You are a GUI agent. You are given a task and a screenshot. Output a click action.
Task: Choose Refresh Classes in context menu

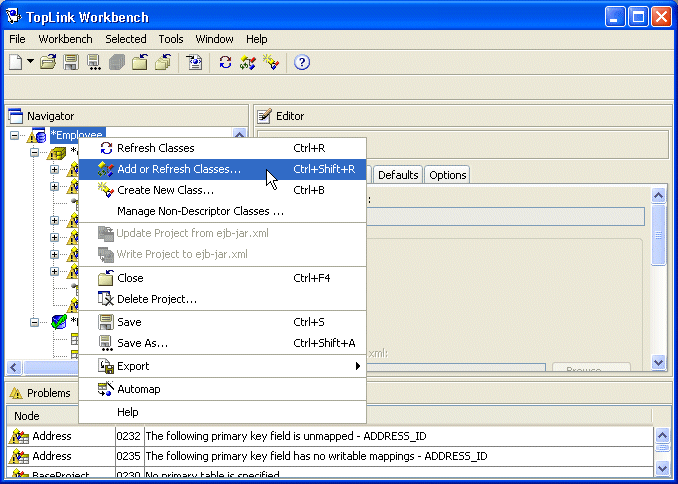point(223,148)
